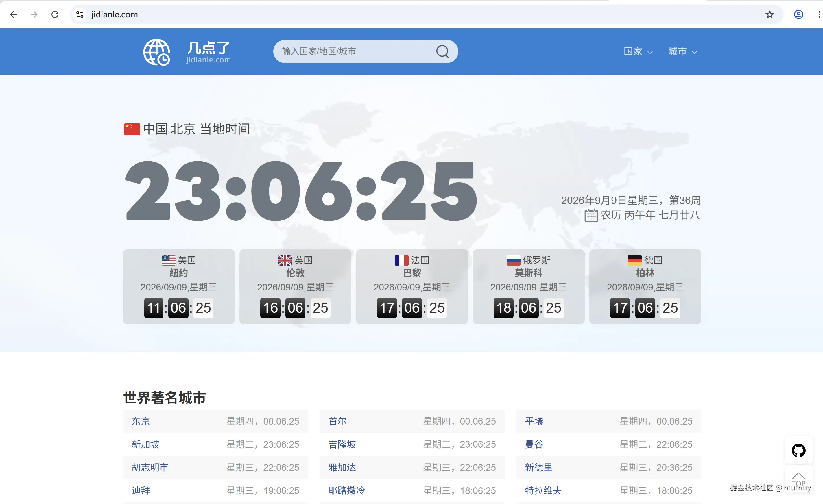Go back to the previous page
The image size is (823, 504).
tap(13, 14)
